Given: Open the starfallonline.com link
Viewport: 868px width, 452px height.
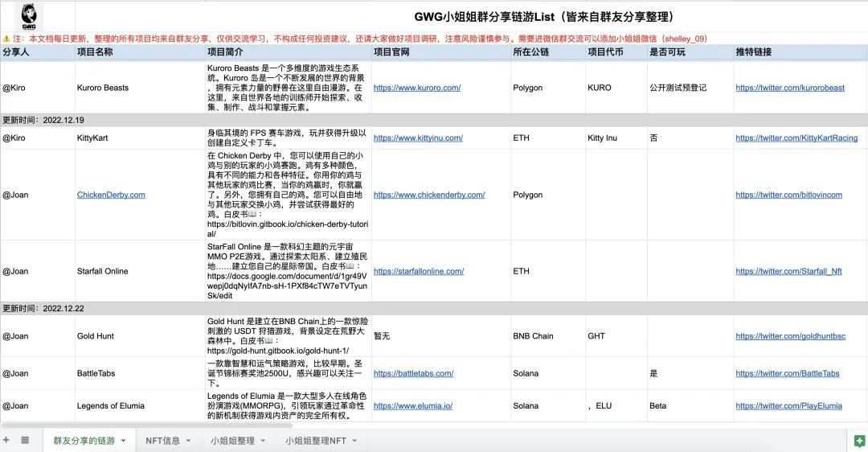Looking at the screenshot, I should point(419,271).
